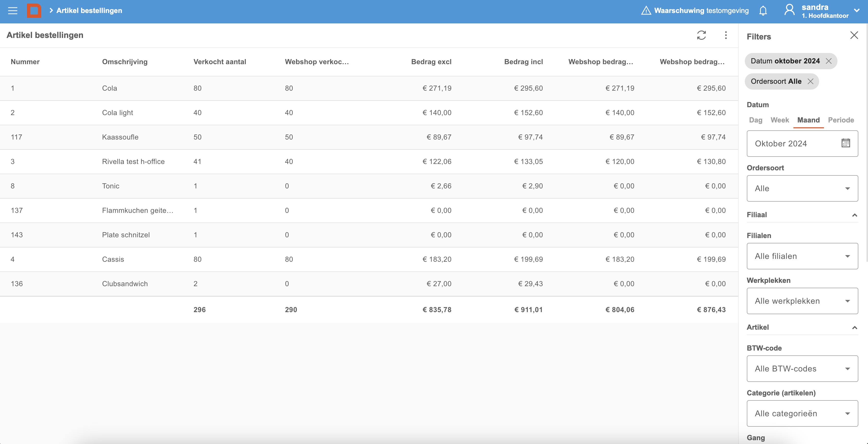Switch to the Week date tab
This screenshot has width=868, height=444.
pos(780,120)
